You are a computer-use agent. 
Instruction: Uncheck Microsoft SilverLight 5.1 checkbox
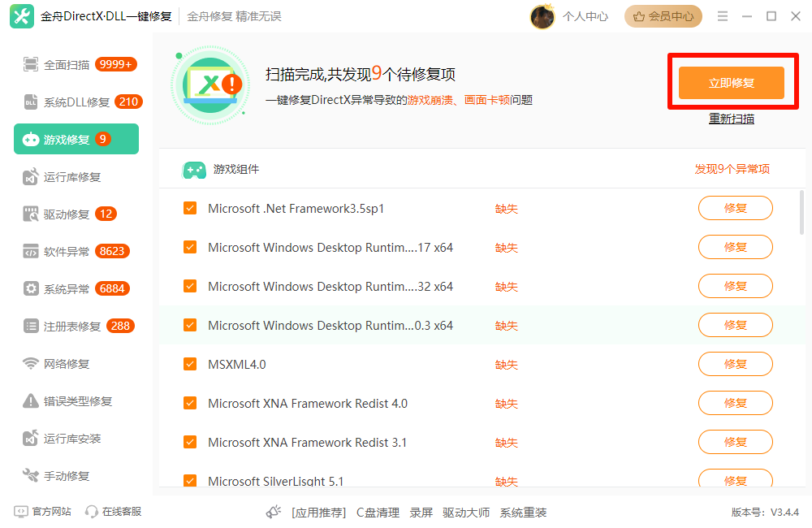point(190,480)
